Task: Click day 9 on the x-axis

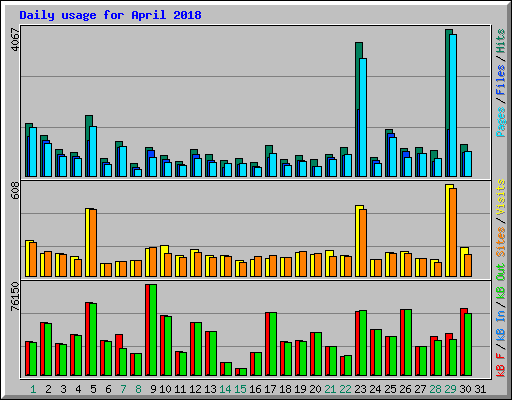Action: point(153,389)
